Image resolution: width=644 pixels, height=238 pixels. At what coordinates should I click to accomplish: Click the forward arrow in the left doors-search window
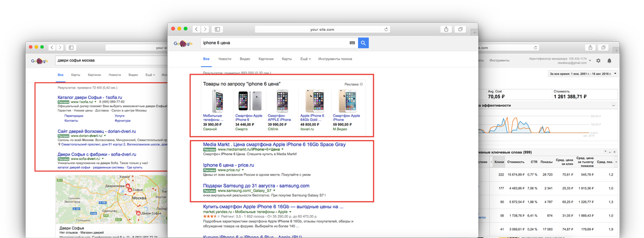[x=60, y=47]
